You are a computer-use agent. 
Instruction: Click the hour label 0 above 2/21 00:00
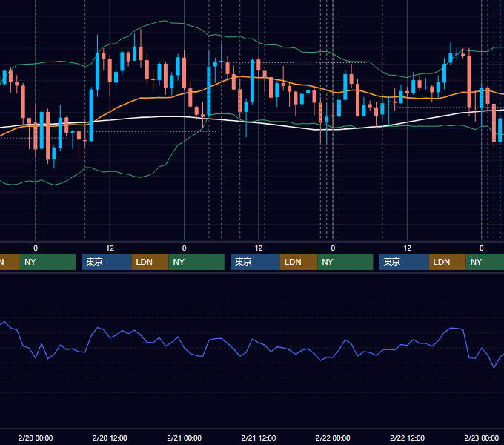(x=184, y=248)
